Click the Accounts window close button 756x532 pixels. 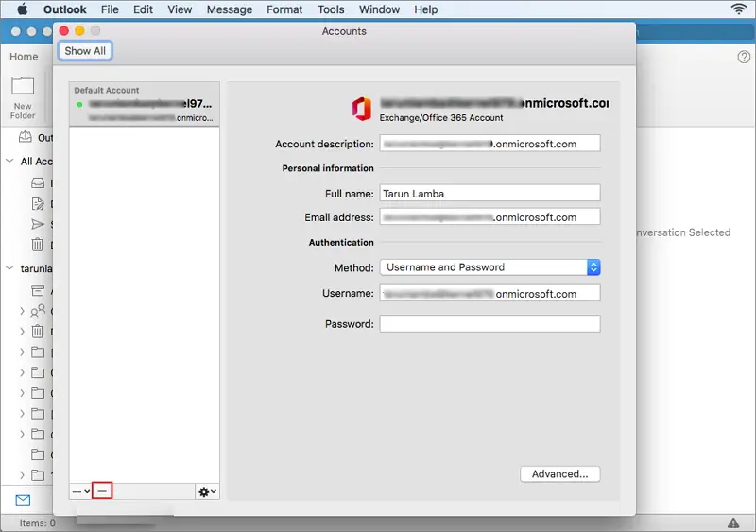63,31
